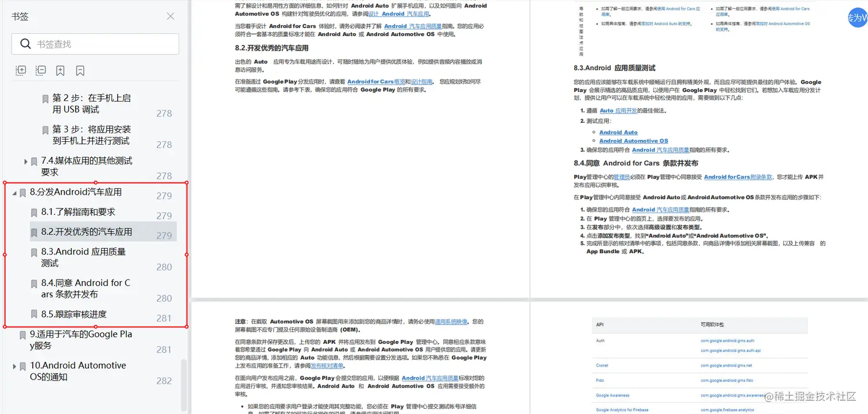Click bookmark icon beside 10.Android Automotive OS的通知
868x414 pixels.
(22, 366)
